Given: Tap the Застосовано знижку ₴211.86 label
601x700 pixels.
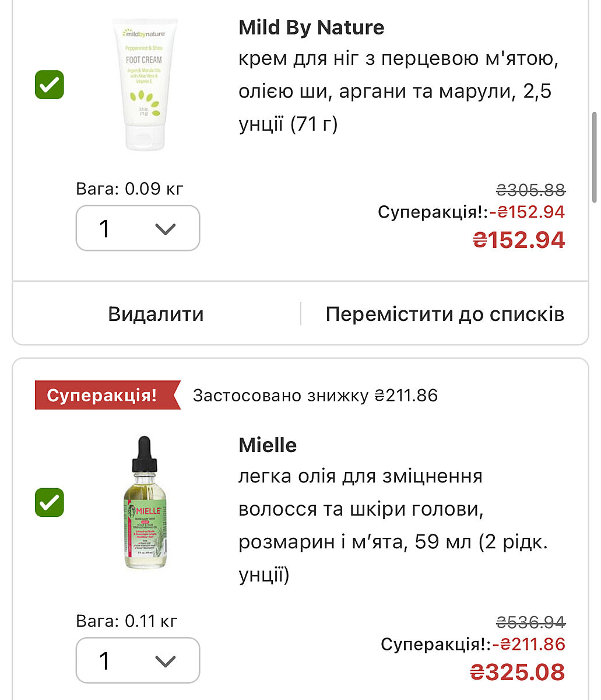Looking at the screenshot, I should coord(315,395).
